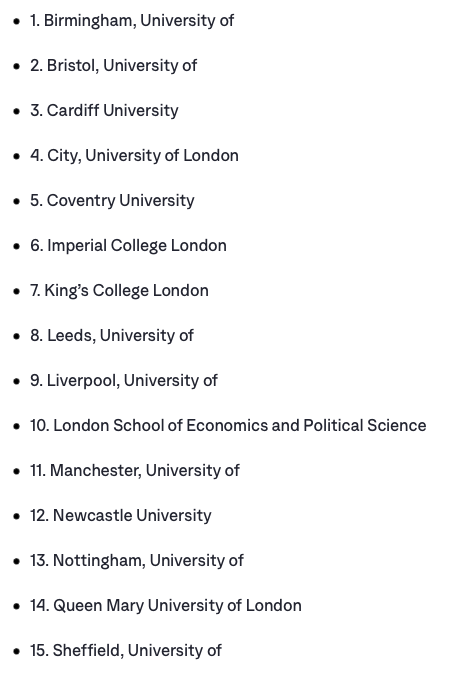This screenshot has width=456, height=673.
Task: Click the number 10 before London School
Action: (x=40, y=426)
